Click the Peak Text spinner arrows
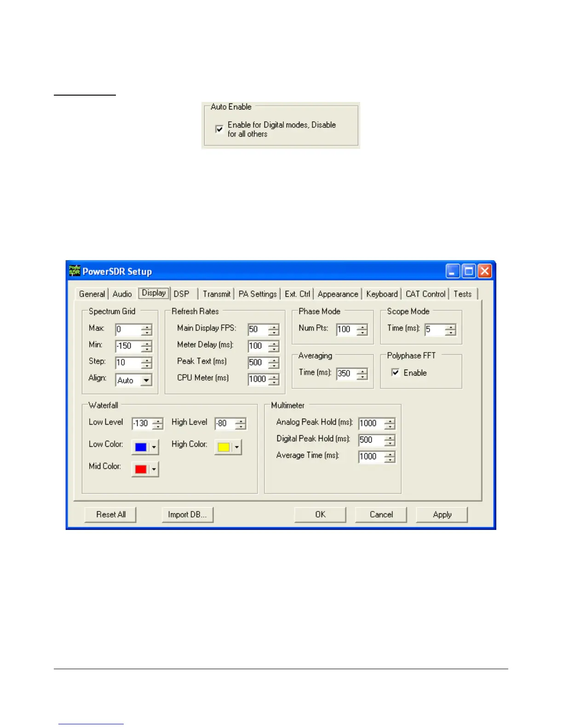 274,363
